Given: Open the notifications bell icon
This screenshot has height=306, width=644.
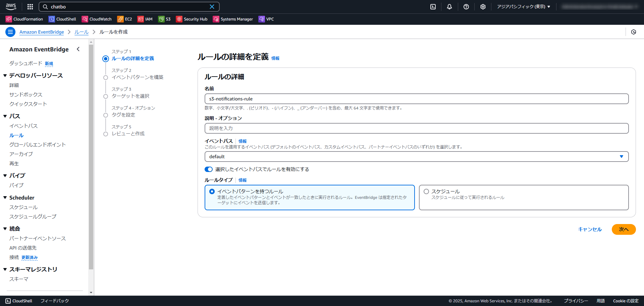Looking at the screenshot, I should [449, 7].
